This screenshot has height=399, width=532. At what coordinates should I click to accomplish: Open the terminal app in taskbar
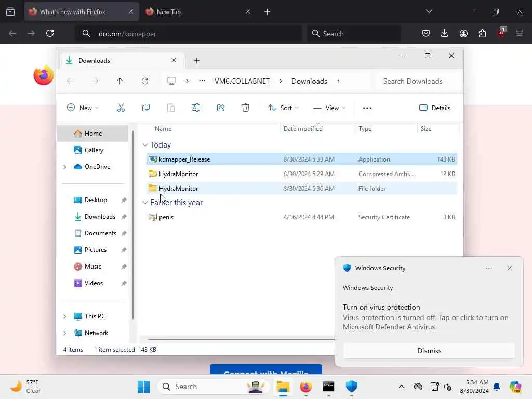[328, 387]
